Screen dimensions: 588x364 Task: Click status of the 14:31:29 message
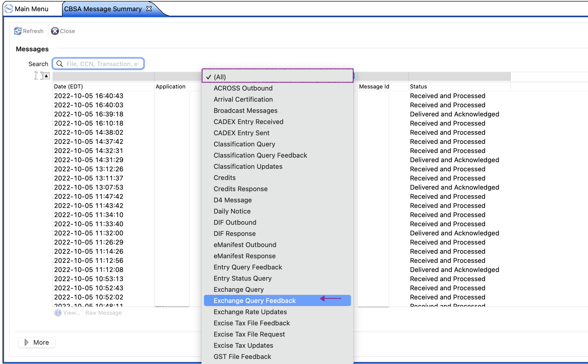tap(454, 160)
